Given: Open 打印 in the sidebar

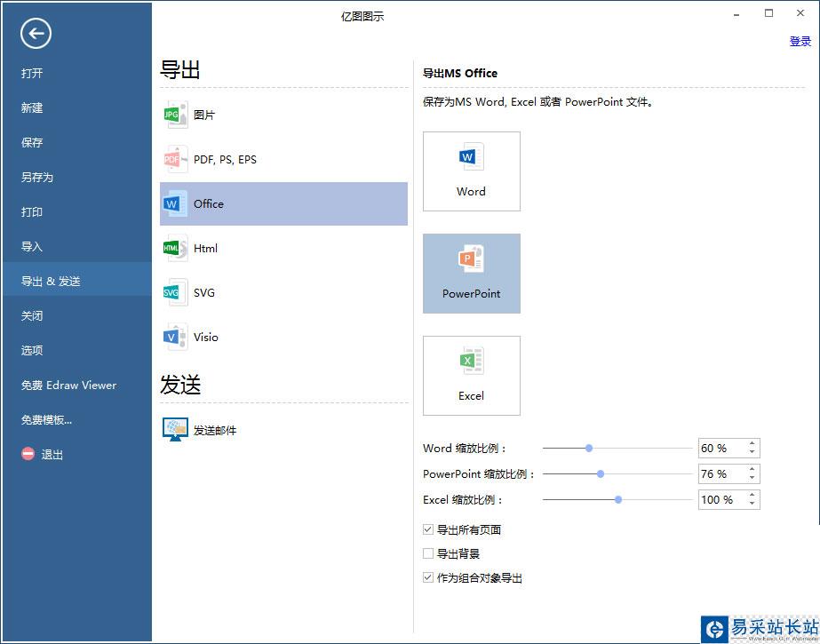Looking at the screenshot, I should [77, 211].
